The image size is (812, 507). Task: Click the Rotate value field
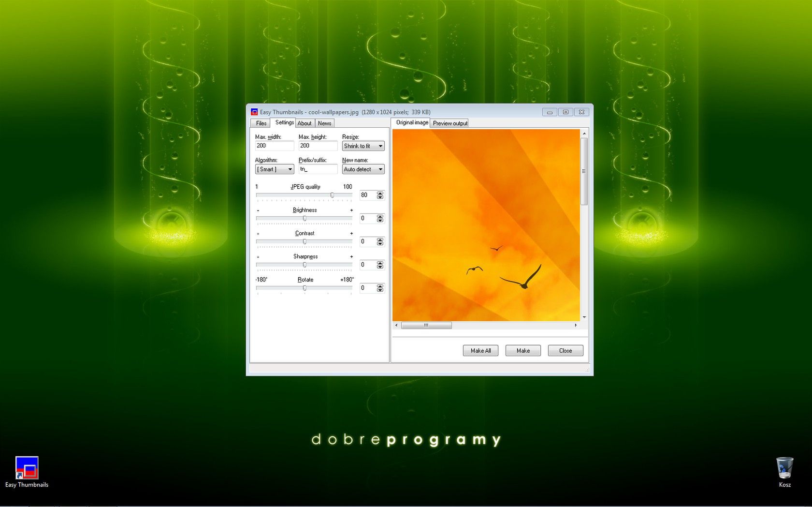tap(368, 288)
